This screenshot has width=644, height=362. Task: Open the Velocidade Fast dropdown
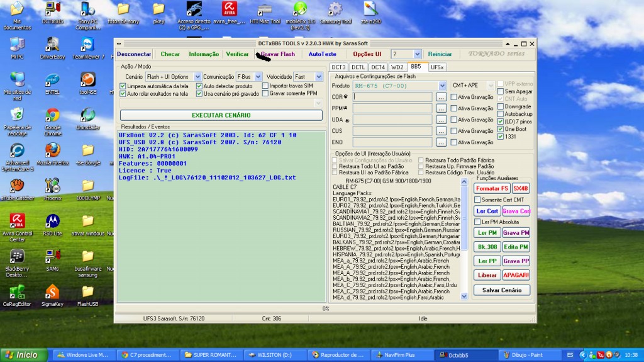pos(319,77)
